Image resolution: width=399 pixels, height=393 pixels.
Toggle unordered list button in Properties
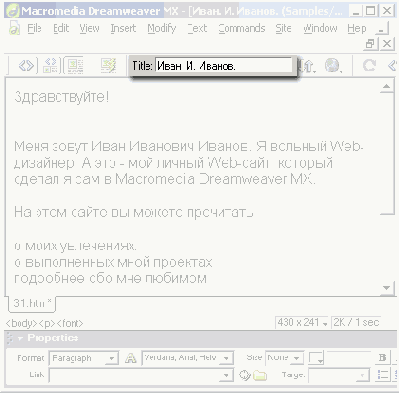[x=383, y=375]
